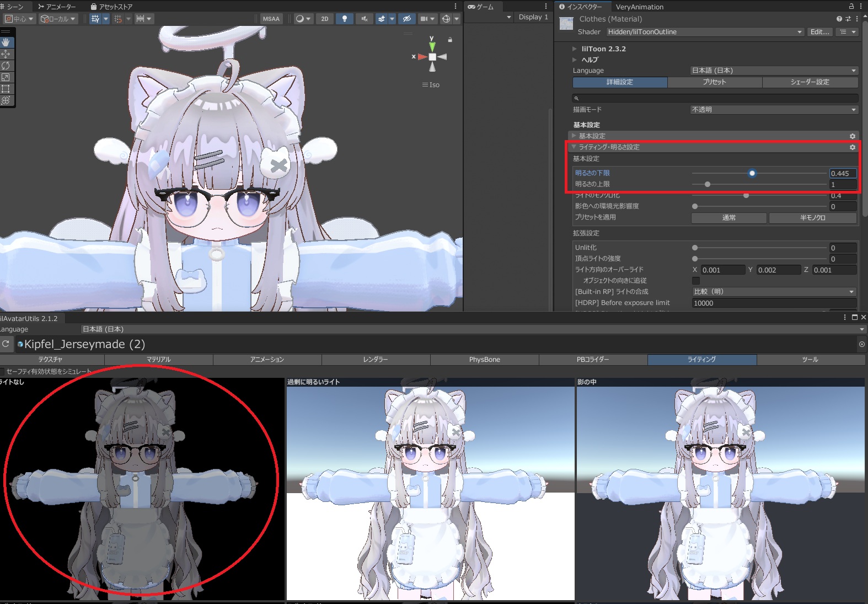
Task: Click the 明るさの下限 slider handle
Action: point(752,173)
